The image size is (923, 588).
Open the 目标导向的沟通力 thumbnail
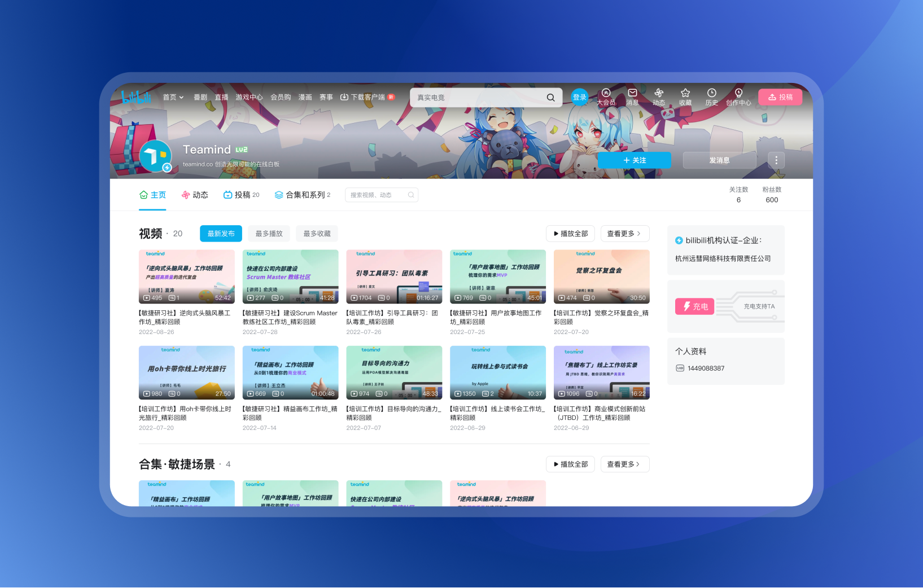394,372
